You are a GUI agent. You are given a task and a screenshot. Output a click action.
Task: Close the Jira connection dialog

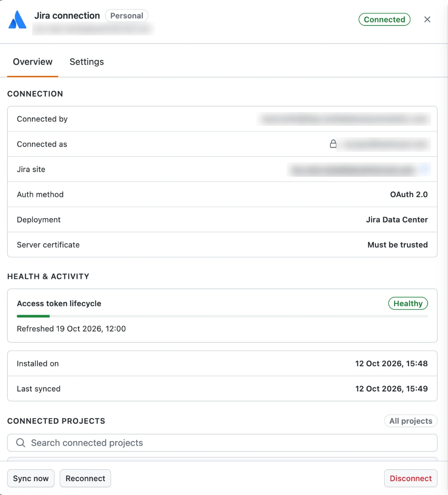427,19
